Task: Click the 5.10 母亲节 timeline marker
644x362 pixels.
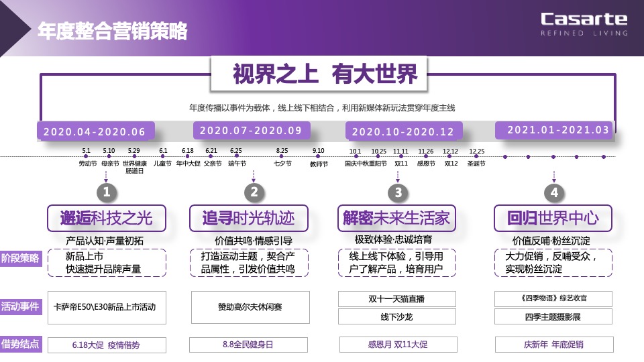Action: click(109, 157)
